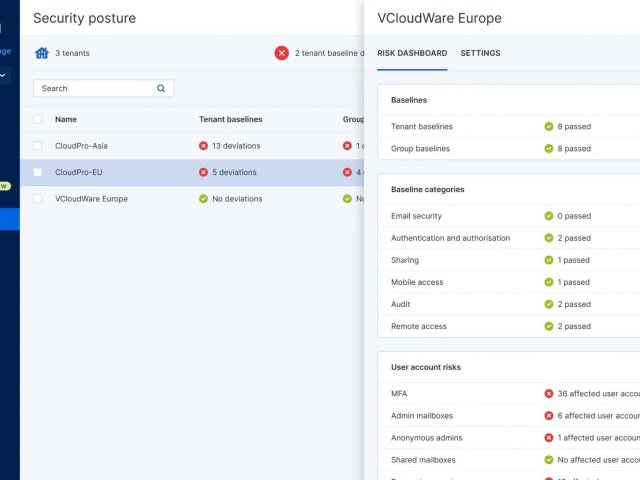Toggle the select-all checkbox in table header
The width and height of the screenshot is (640, 480).
pos(38,119)
